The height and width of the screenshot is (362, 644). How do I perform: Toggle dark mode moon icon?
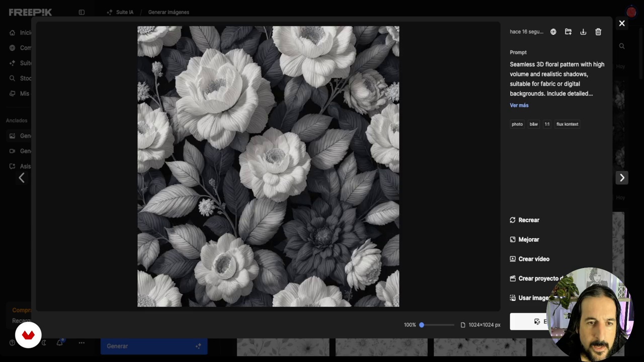(44, 343)
